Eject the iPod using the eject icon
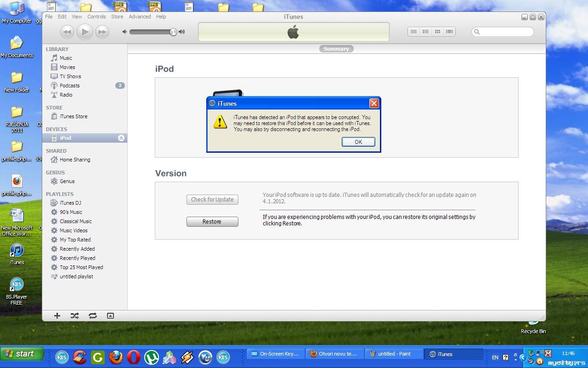 click(121, 138)
